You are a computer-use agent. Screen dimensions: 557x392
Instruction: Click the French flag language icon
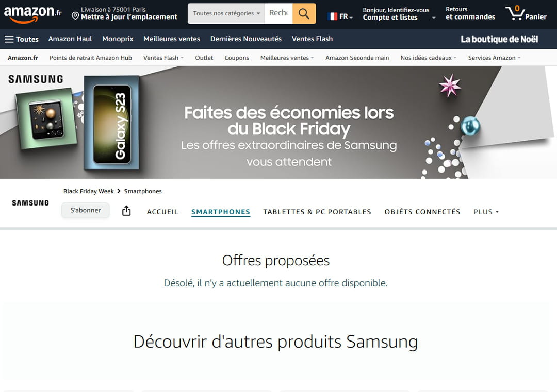[x=333, y=16]
